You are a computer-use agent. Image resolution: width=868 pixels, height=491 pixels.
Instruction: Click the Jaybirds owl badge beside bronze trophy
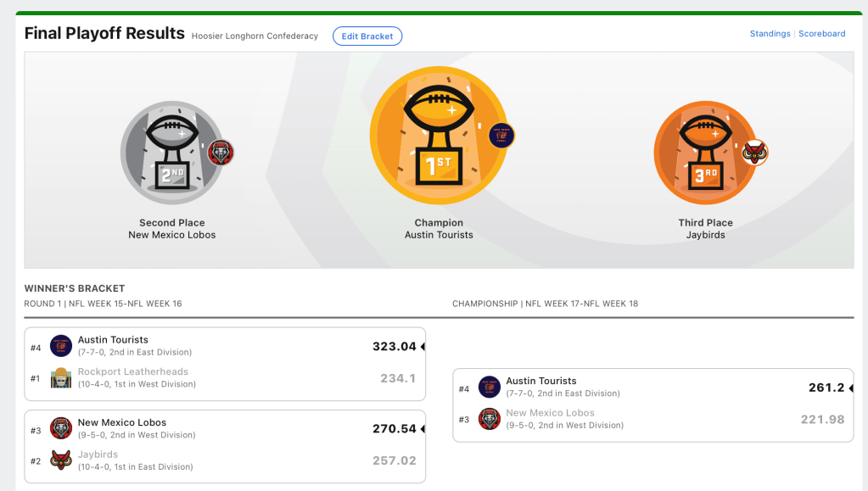click(x=754, y=153)
